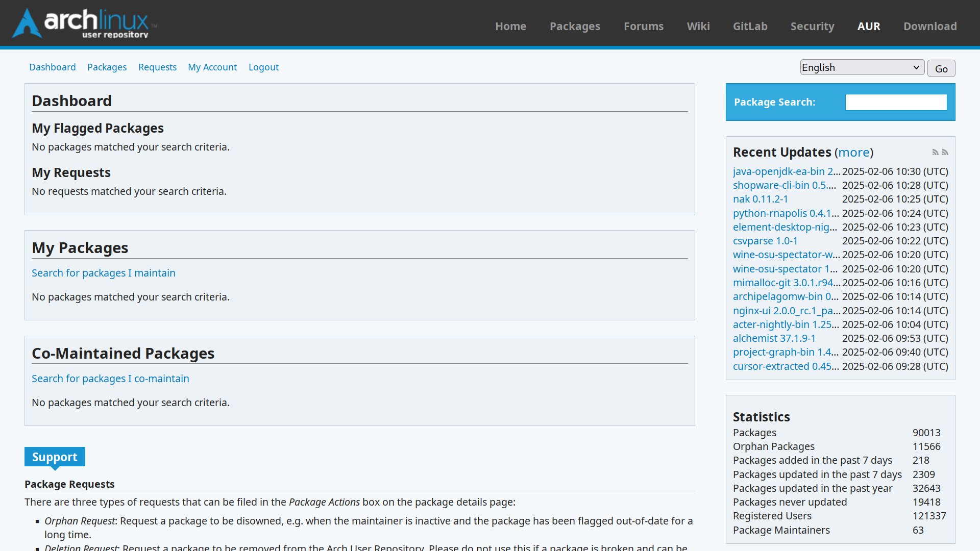
Task: Click the Support section heading
Action: point(55,457)
